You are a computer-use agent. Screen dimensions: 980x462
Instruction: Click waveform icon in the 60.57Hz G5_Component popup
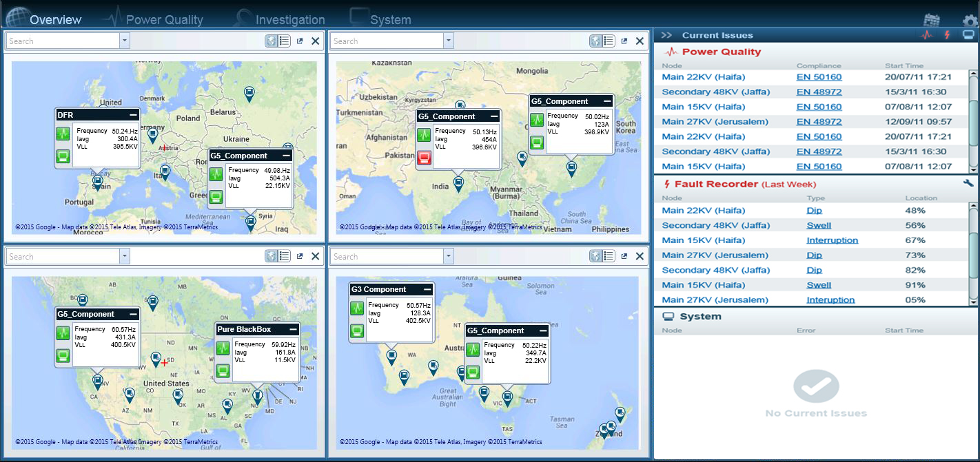(63, 333)
